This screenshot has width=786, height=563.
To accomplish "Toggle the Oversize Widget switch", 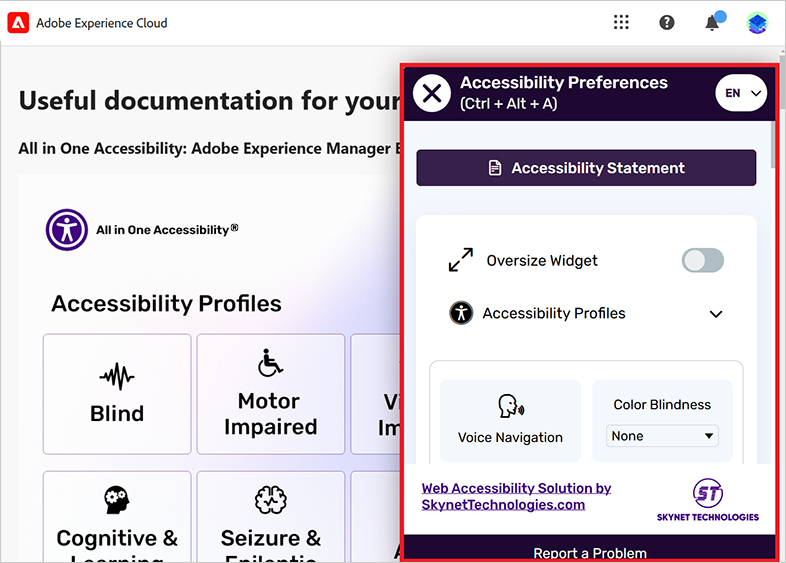I will click(702, 260).
